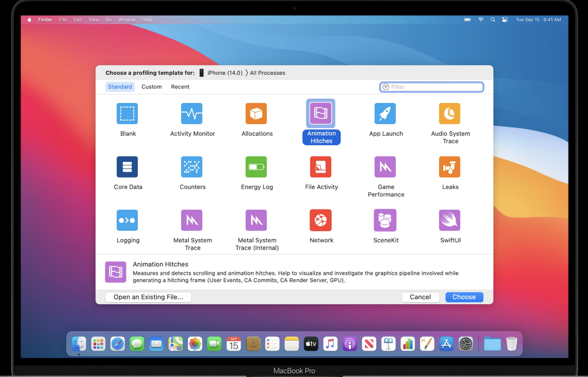Switch to the Standard tab
The height and width of the screenshot is (377, 588).
point(120,87)
